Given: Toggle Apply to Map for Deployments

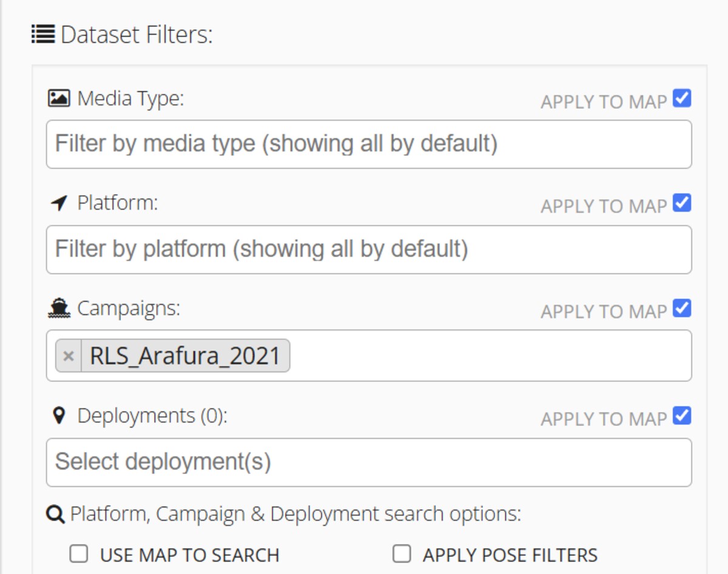Looking at the screenshot, I should tap(682, 416).
